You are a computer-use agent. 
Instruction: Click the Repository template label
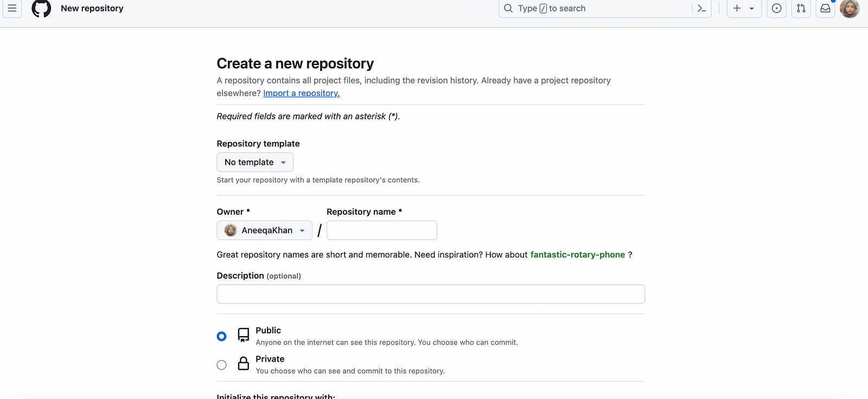click(x=258, y=144)
